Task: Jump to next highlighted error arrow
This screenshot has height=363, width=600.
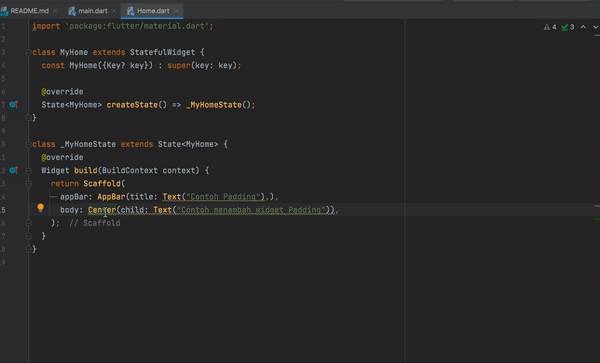Action: click(x=595, y=27)
